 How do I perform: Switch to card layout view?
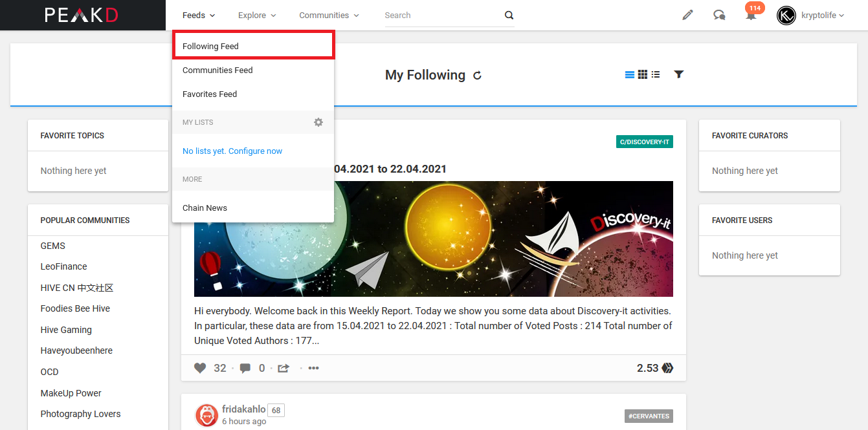629,74
